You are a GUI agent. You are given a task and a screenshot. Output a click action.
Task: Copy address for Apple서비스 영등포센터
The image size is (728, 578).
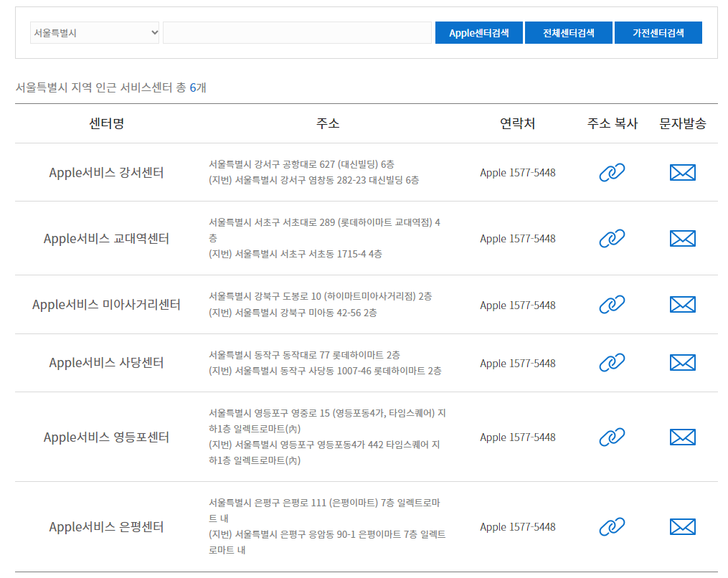point(611,437)
